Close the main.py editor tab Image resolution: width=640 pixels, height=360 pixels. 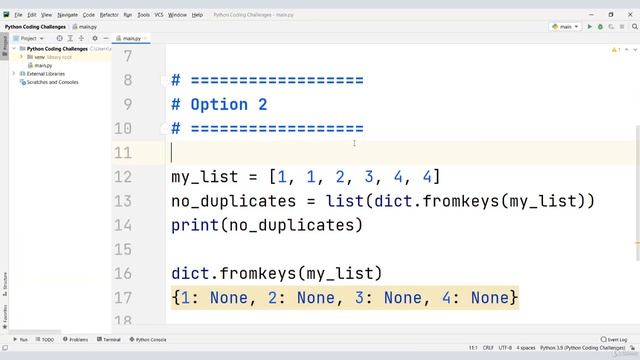pyautogui.click(x=145, y=38)
